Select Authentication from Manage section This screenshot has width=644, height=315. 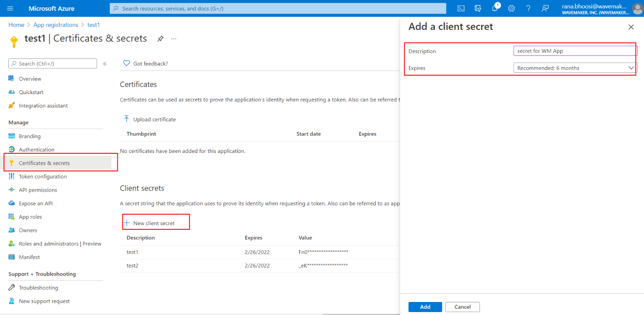(37, 150)
